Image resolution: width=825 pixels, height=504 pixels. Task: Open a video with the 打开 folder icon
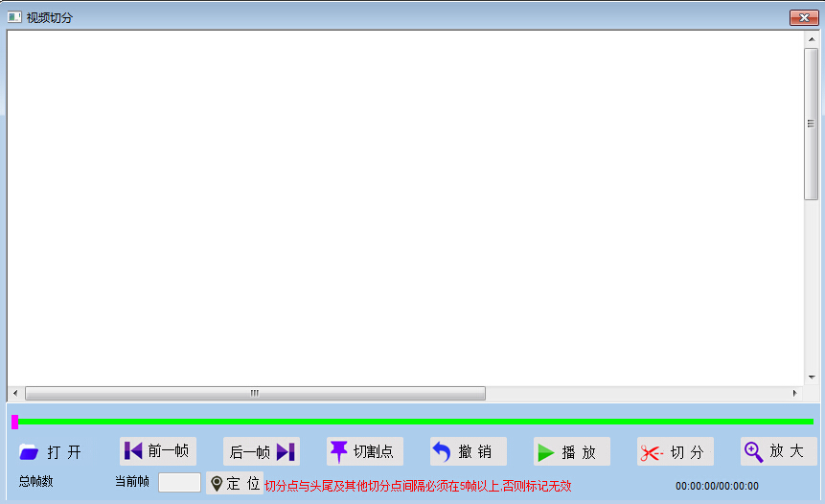[52, 452]
